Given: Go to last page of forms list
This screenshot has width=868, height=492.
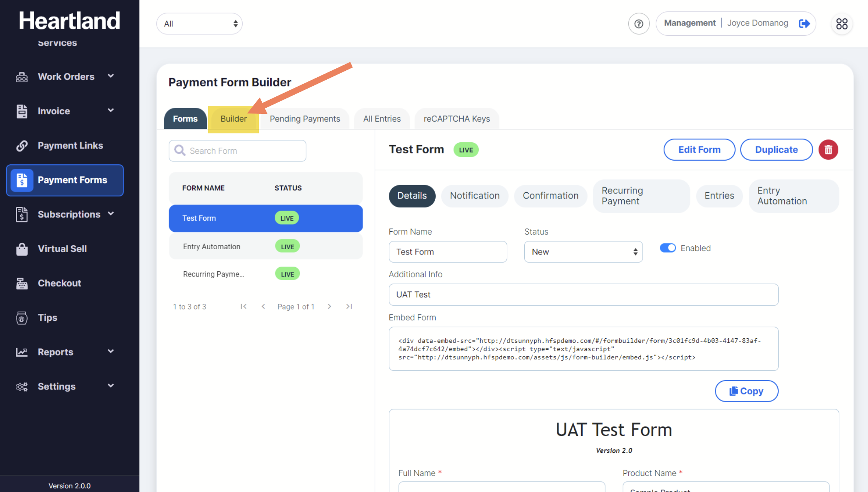Looking at the screenshot, I should (x=349, y=307).
